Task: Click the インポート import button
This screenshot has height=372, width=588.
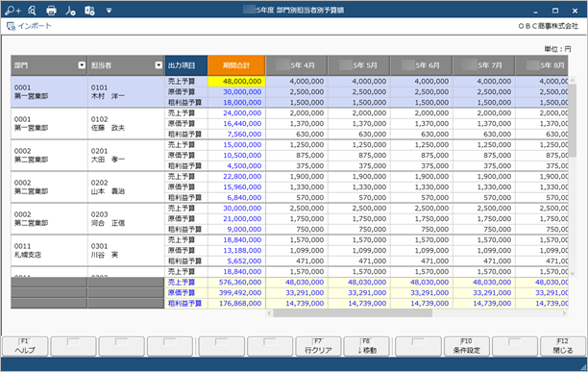Action: 29,26
